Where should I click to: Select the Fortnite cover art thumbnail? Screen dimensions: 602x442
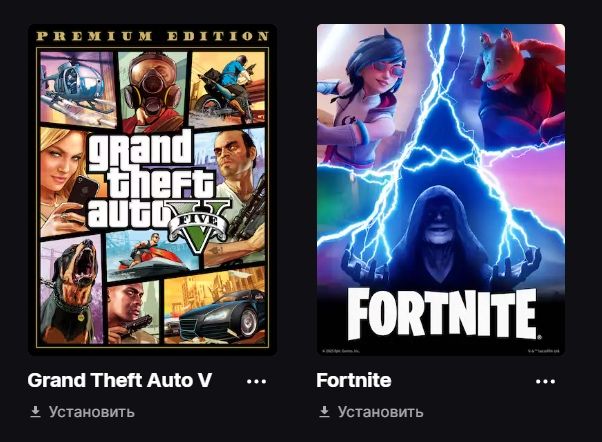click(x=441, y=190)
